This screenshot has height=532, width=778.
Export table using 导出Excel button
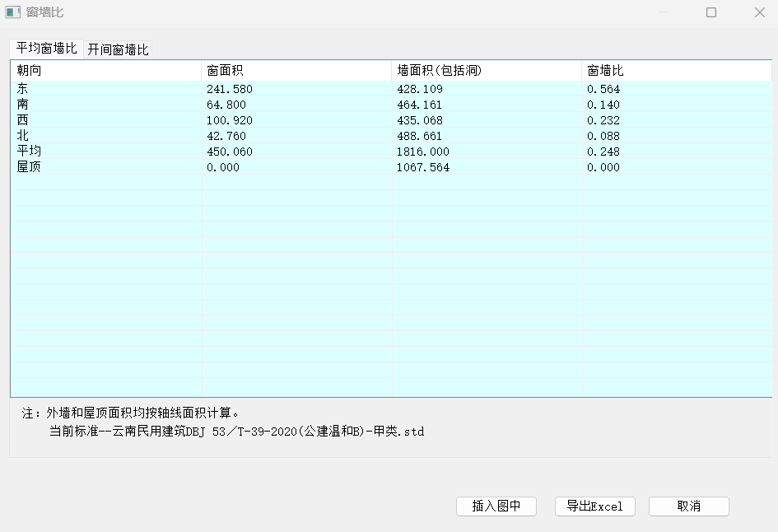(x=594, y=506)
